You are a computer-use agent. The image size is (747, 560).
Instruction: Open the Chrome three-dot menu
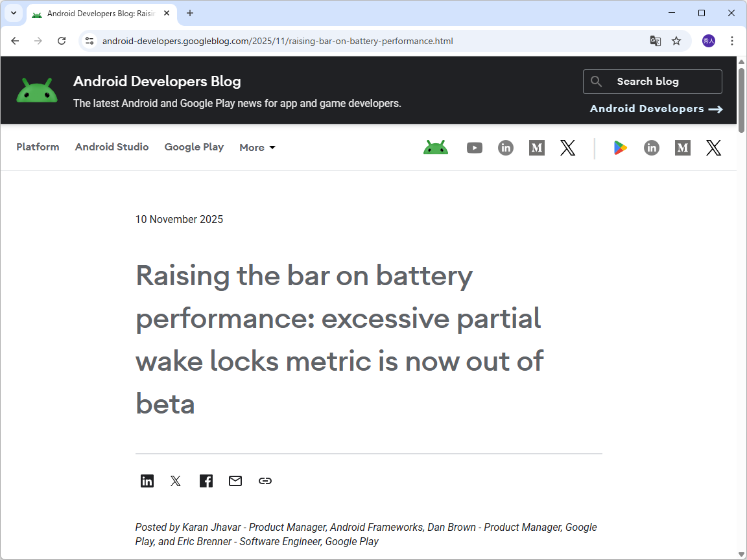(732, 41)
